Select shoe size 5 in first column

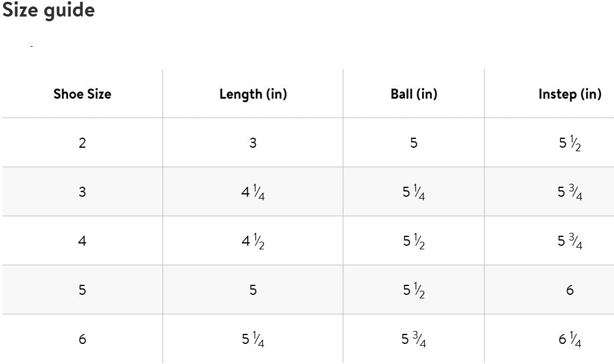coord(82,290)
